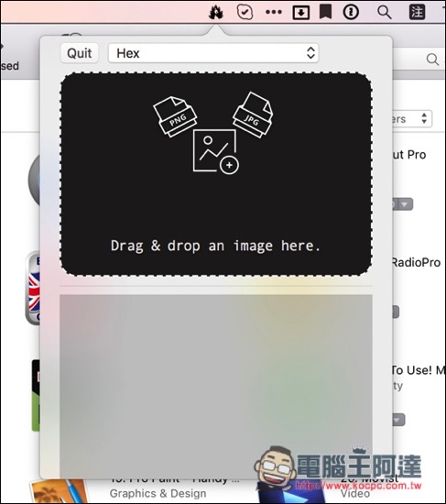Click the 1Password menu bar icon

(x=351, y=12)
